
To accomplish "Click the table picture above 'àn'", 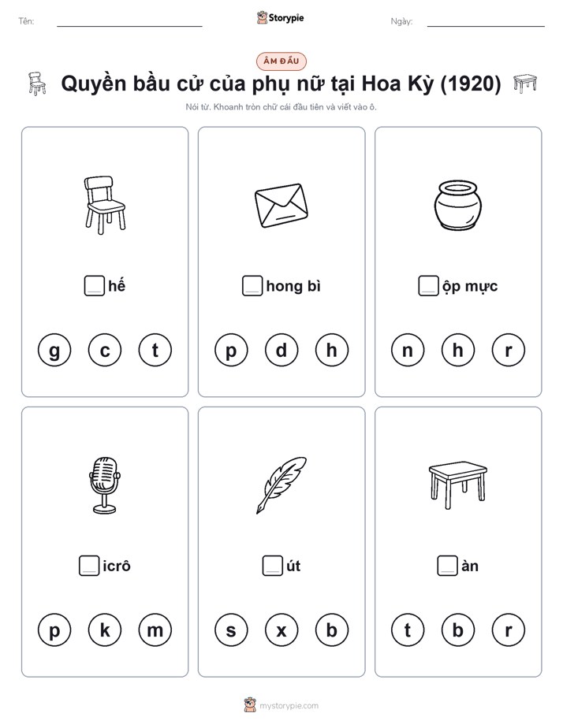I will click(458, 485).
